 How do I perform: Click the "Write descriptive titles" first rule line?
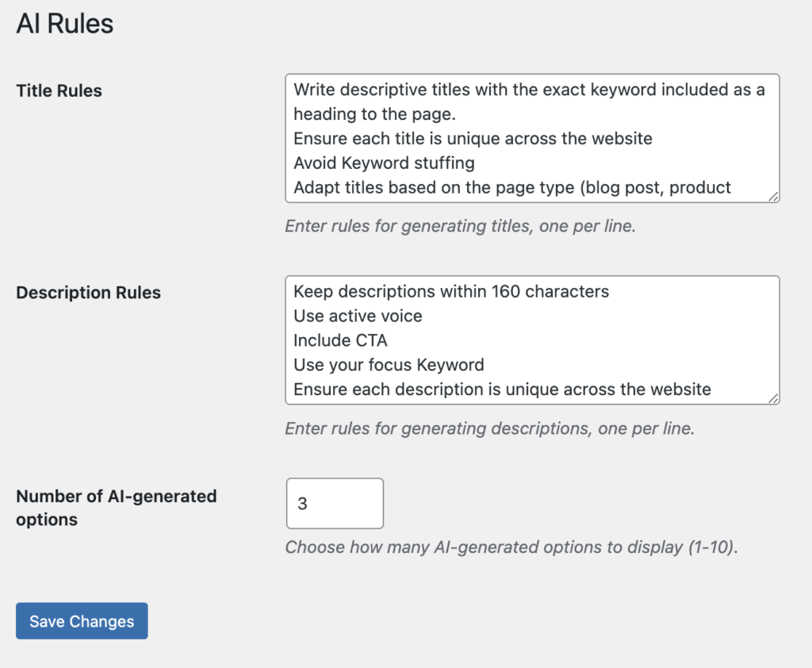[x=529, y=90]
